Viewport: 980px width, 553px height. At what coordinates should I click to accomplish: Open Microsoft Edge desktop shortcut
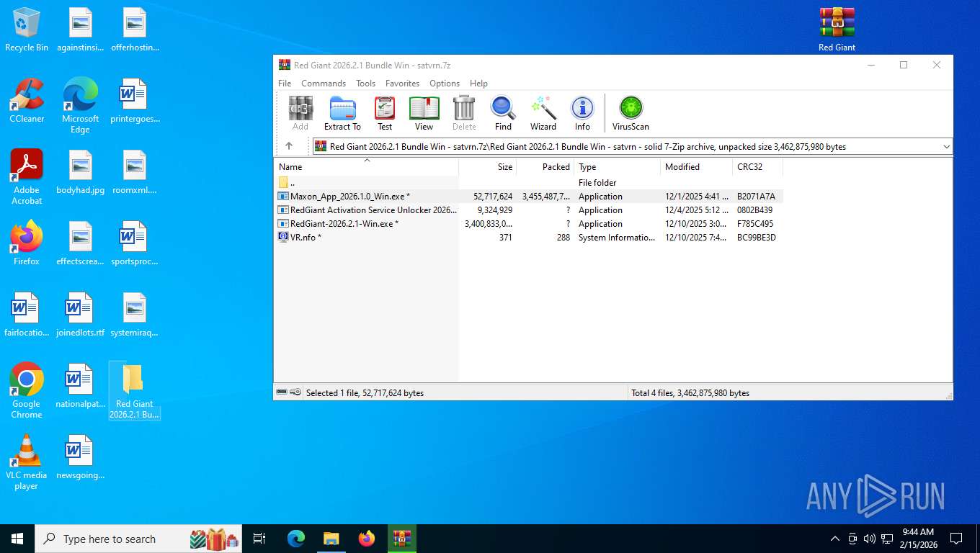point(80,107)
